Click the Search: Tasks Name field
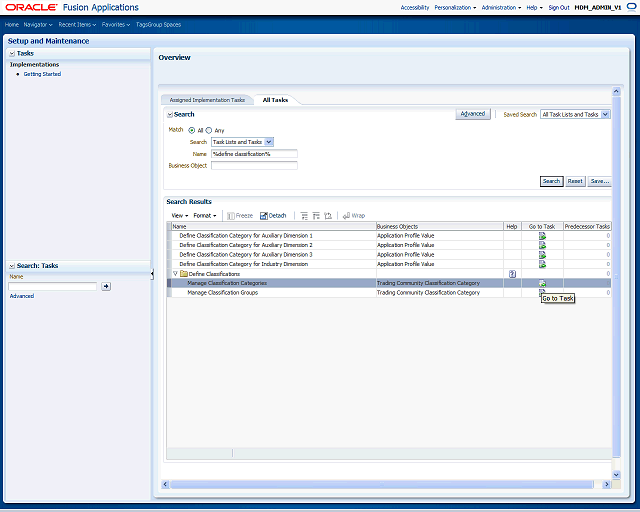Viewport: 640px width, 512px height. coord(53,286)
